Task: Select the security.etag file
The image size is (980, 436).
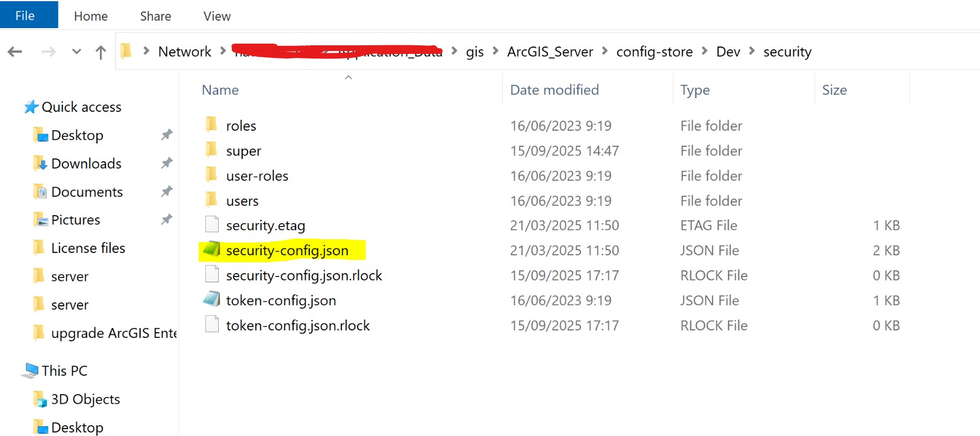Action: point(265,225)
